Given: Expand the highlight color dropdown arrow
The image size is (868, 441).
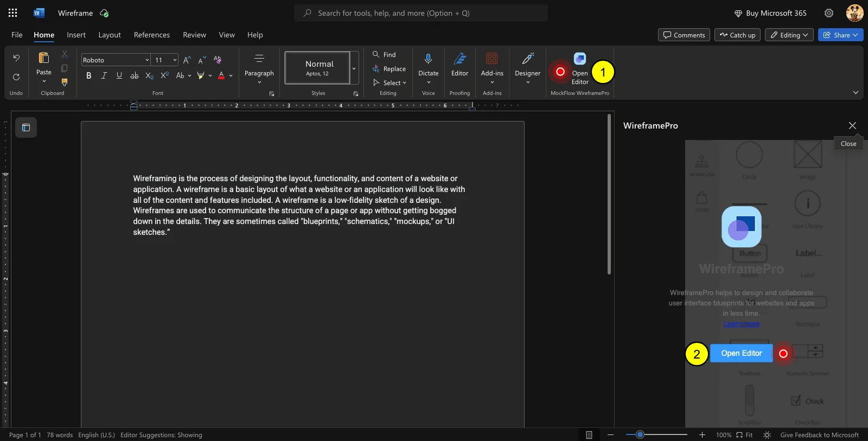Looking at the screenshot, I should pos(210,75).
